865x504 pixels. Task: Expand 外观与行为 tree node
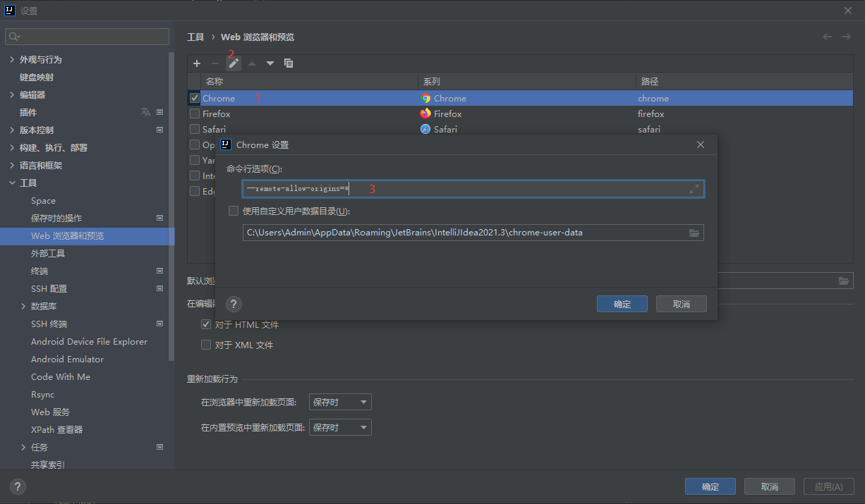pyautogui.click(x=12, y=59)
